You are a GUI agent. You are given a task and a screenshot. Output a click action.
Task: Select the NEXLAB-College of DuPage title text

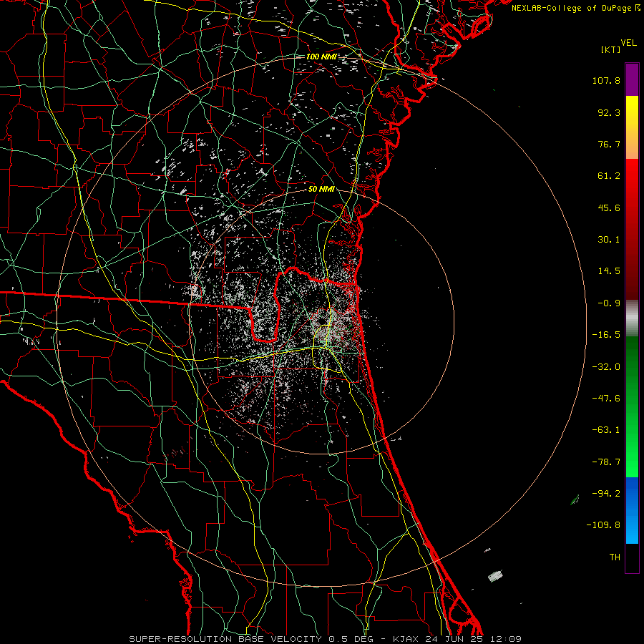coord(572,8)
